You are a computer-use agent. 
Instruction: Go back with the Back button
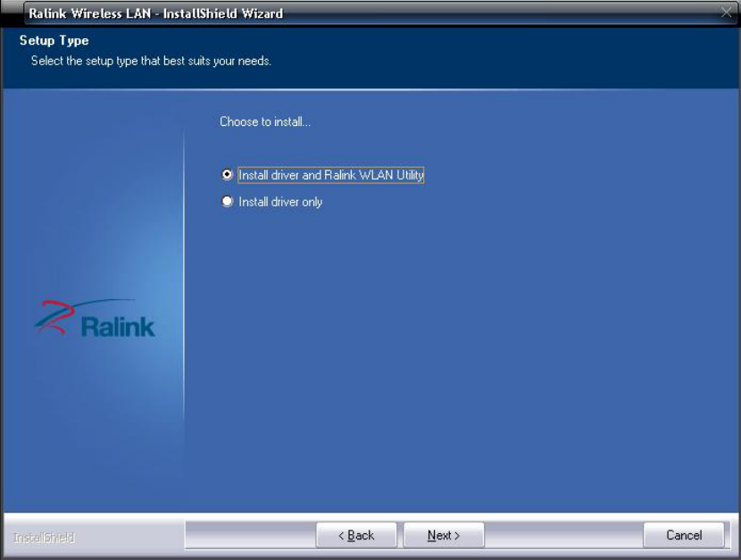356,535
